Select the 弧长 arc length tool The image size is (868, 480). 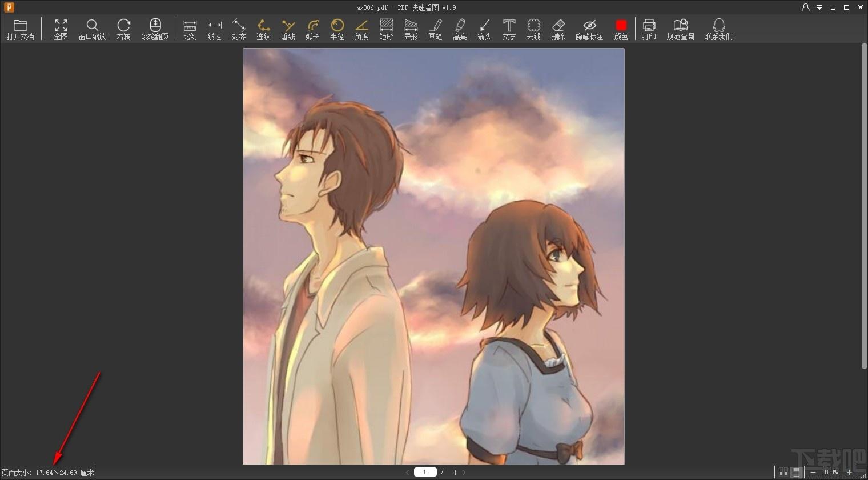pos(312,30)
